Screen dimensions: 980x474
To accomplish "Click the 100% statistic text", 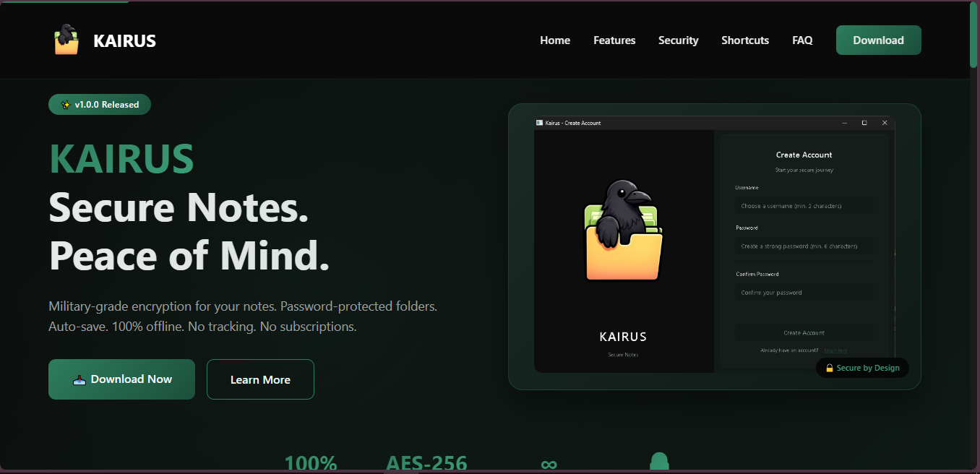I will click(311, 463).
